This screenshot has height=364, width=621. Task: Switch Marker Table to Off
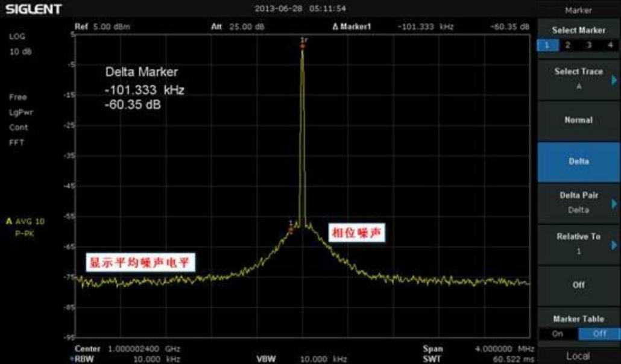(x=599, y=333)
